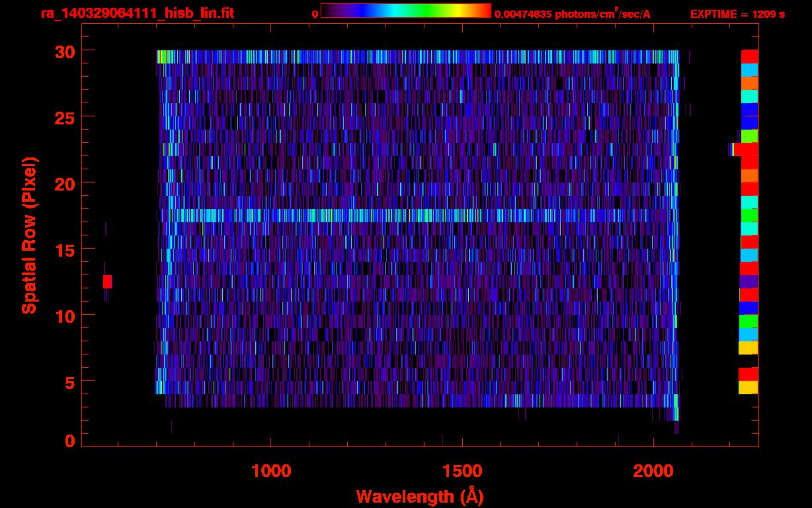812x508 pixels.
Task: Select the 0.00474835 photons/cm²/sec/A scale maximum label
Action: click(x=572, y=13)
